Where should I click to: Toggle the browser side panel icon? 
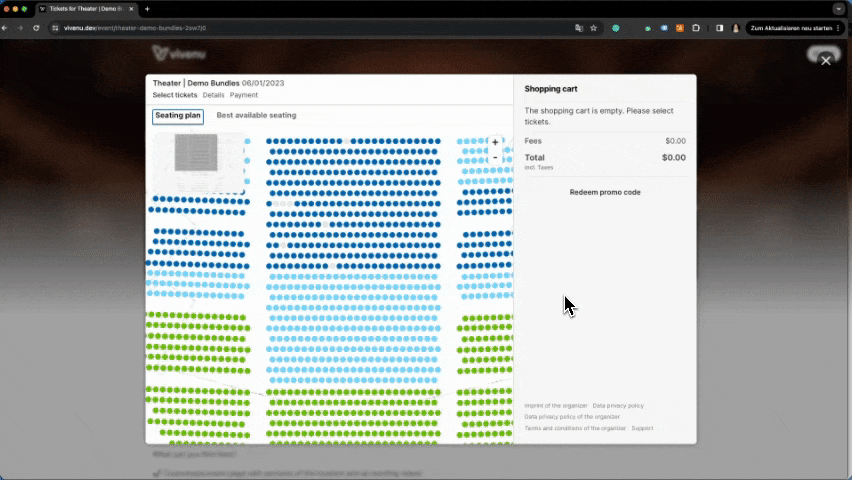[x=719, y=28]
